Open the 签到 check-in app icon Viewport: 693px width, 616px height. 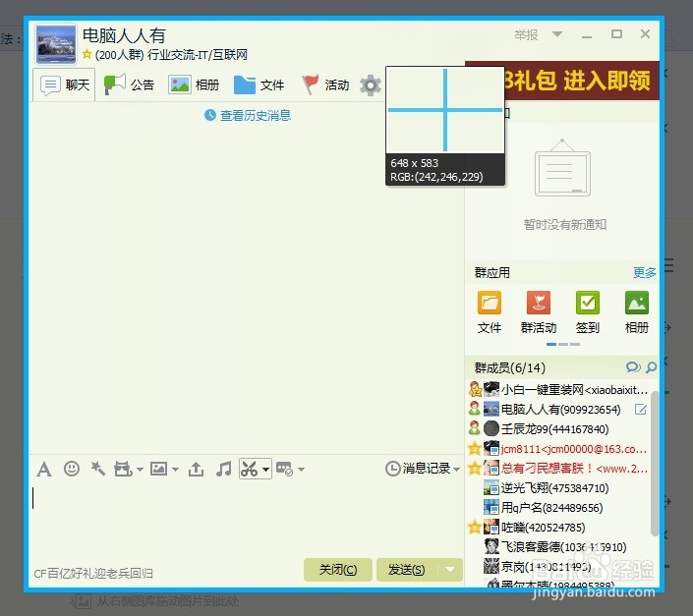point(588,303)
